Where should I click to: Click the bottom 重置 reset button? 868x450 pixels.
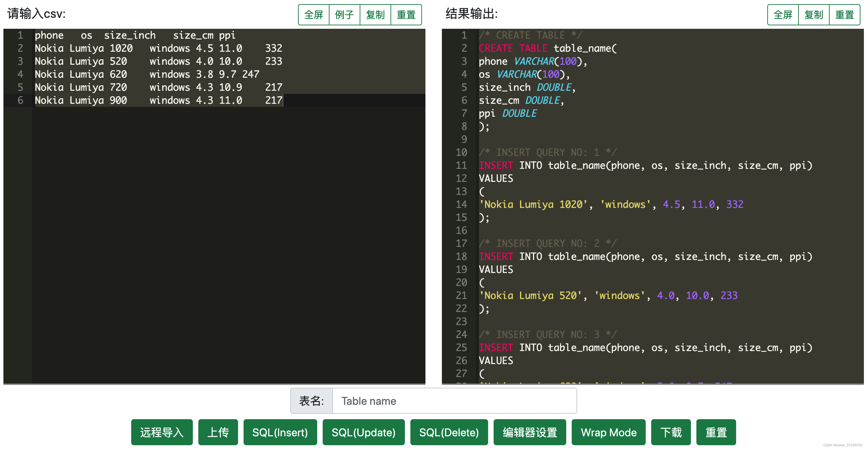tap(716, 432)
